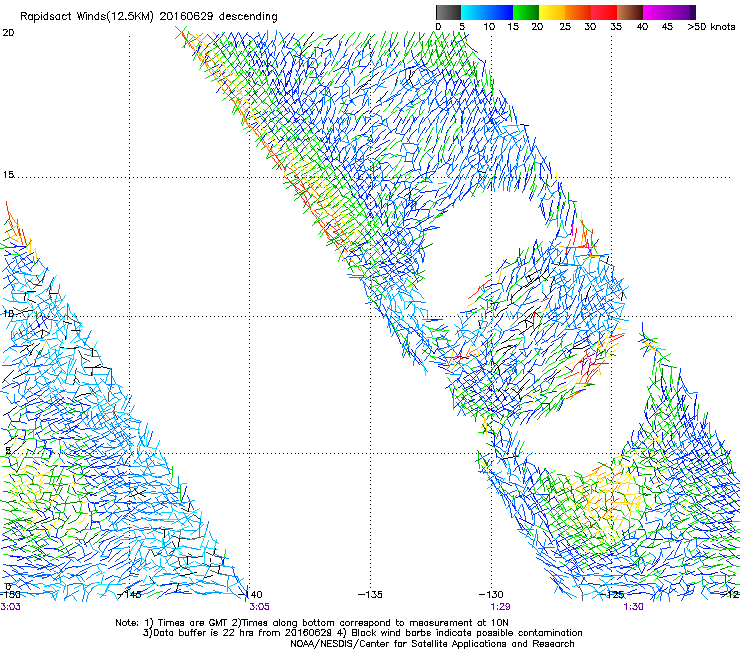Click the yellow 20-25 knots swatch
Viewport: 740px width, 650px height.
pos(552,12)
